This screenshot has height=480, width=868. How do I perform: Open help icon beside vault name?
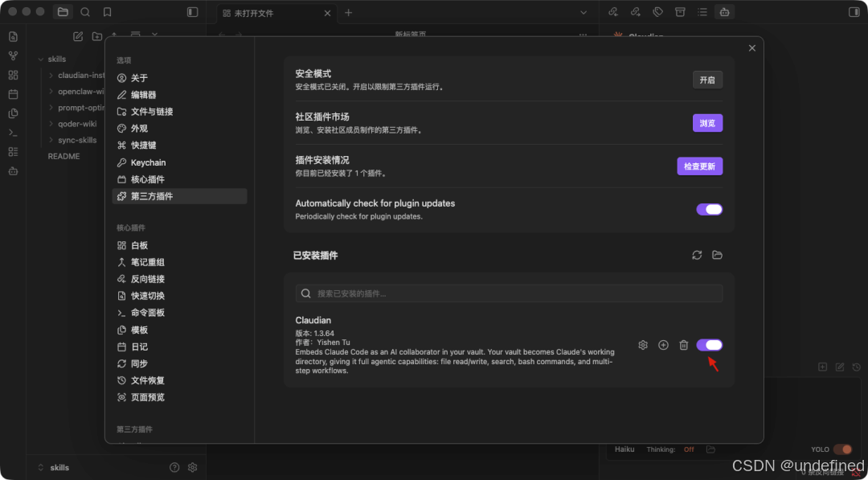(174, 467)
